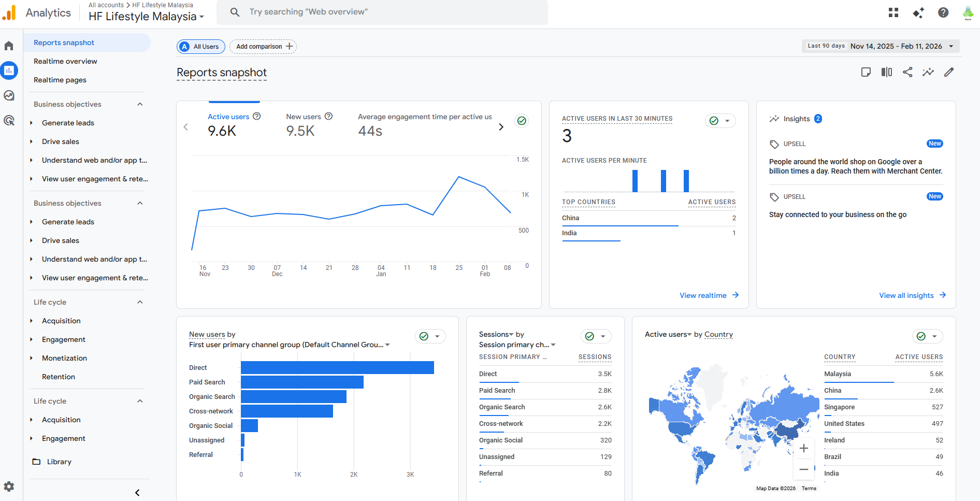
Task: Open the View realtime link
Action: pos(709,295)
